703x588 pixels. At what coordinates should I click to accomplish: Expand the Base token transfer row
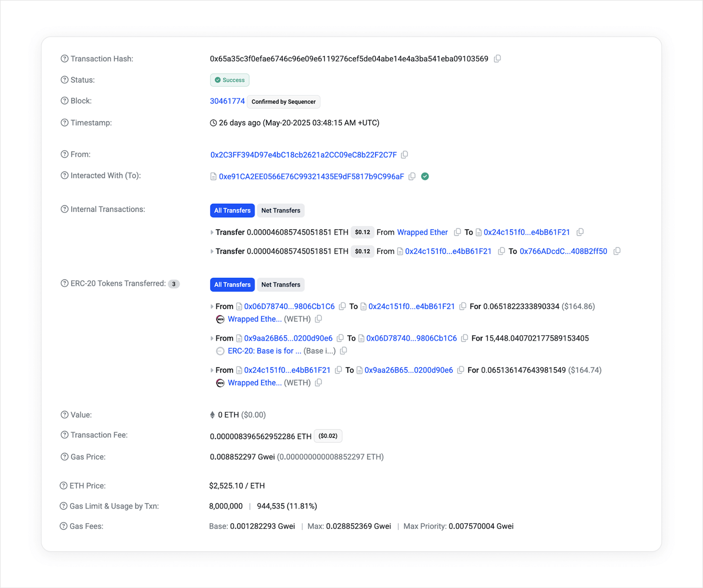pos(212,338)
